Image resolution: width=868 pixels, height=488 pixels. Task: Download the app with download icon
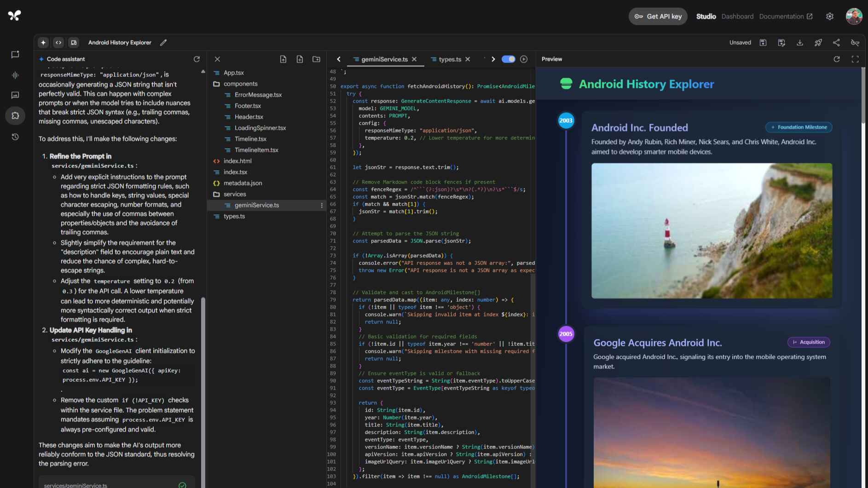(800, 42)
